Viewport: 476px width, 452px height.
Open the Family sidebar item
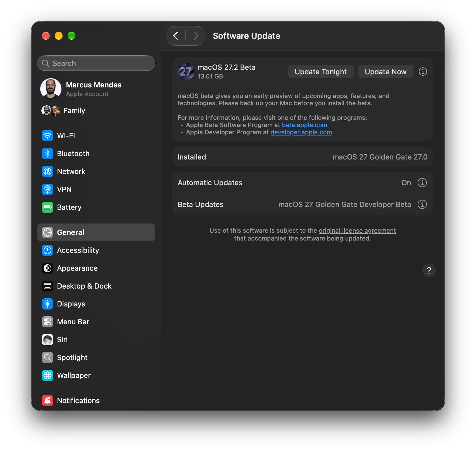pyautogui.click(x=96, y=111)
